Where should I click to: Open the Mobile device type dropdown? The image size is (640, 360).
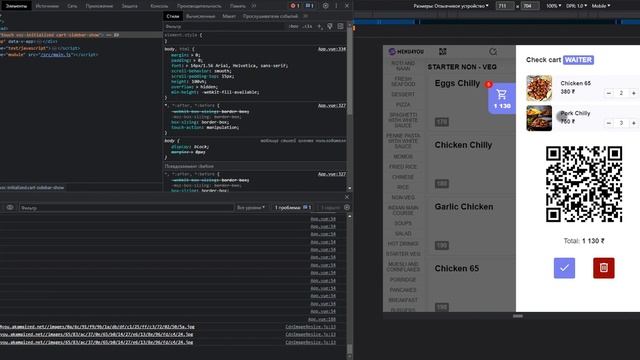click(601, 6)
